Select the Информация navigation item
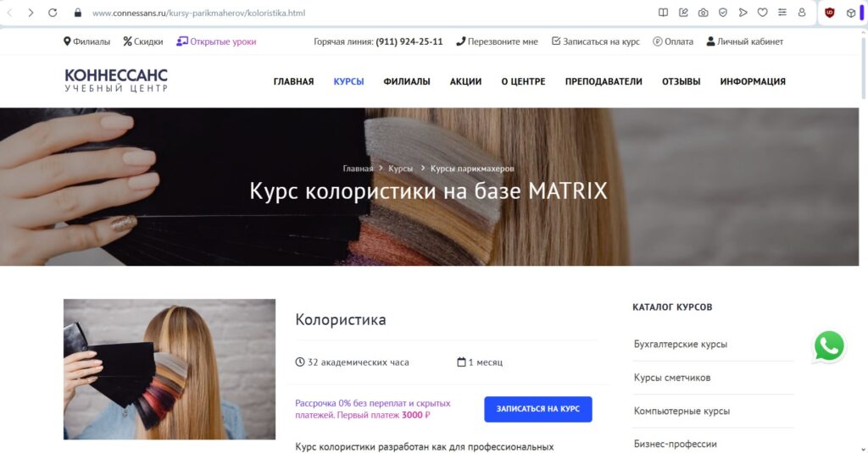 pos(753,81)
